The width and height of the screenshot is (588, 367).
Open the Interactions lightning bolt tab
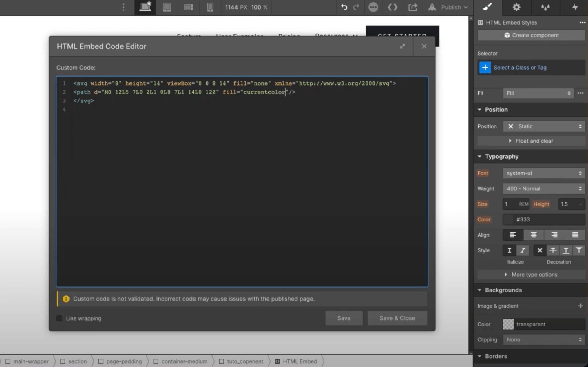pyautogui.click(x=575, y=7)
